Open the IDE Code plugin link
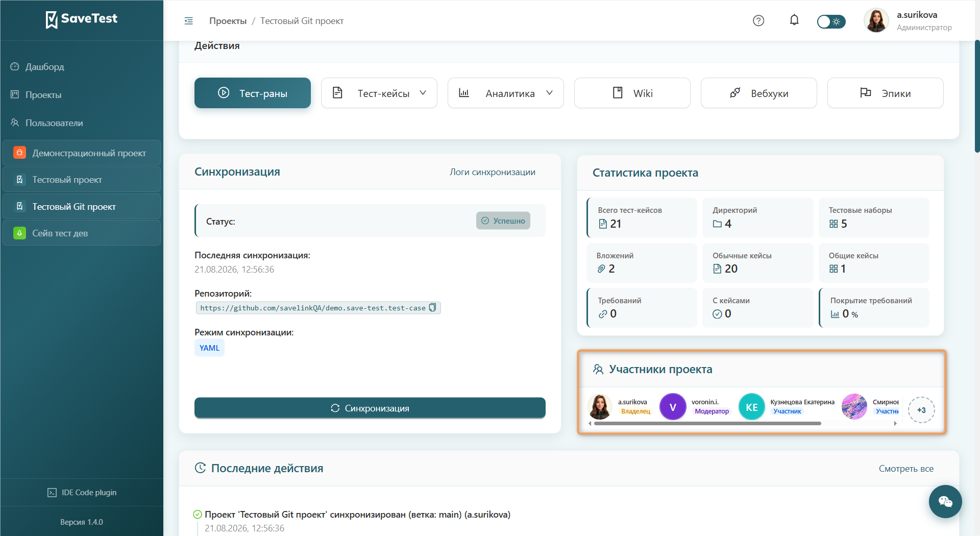Image resolution: width=980 pixels, height=536 pixels. (82, 493)
